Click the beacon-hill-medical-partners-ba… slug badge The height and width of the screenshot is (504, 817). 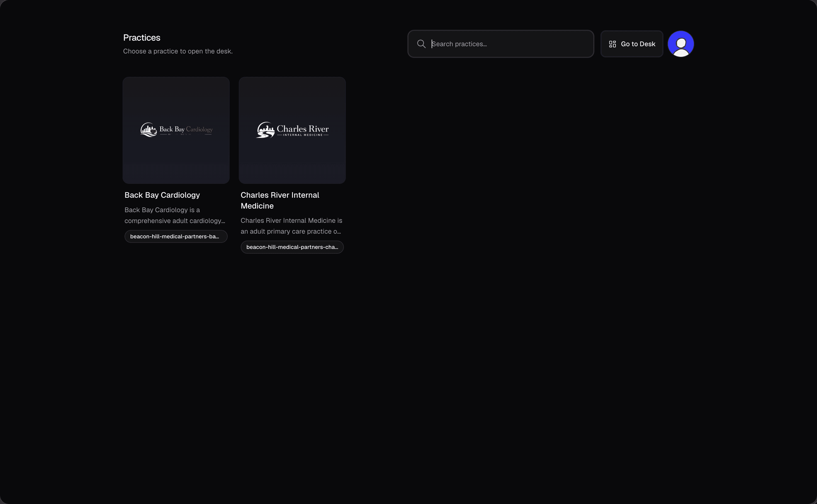pyautogui.click(x=176, y=236)
